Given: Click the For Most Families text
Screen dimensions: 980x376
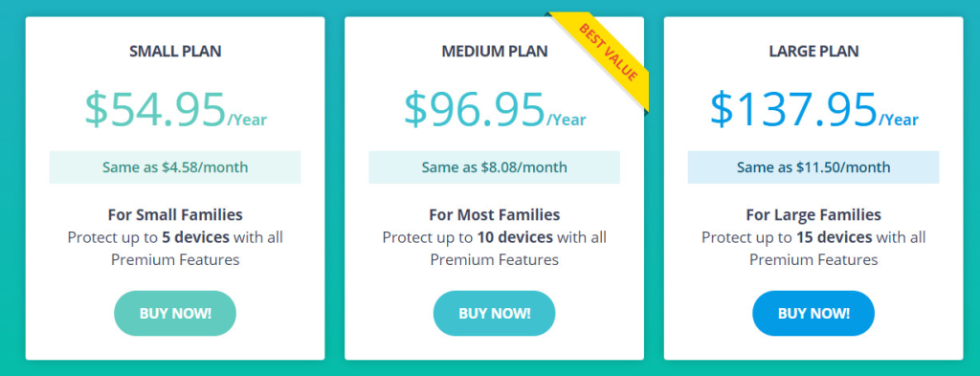Looking at the screenshot, I should 495,215.
